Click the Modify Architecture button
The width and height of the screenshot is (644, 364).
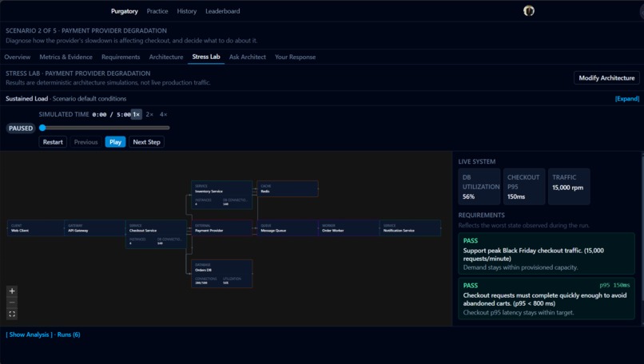point(606,78)
